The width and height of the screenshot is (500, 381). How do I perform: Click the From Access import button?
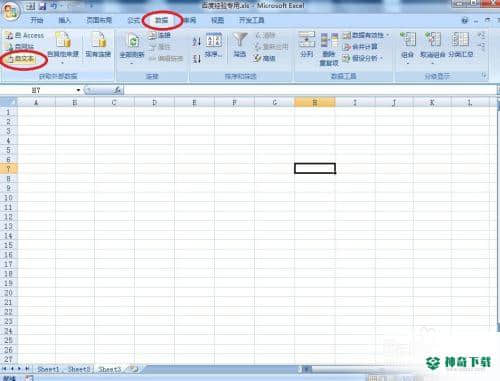click(25, 35)
